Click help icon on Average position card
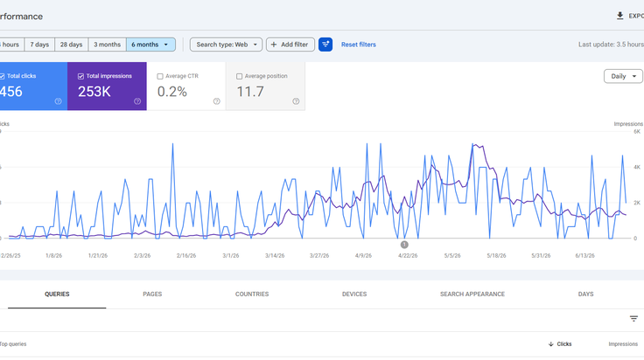The image size is (644, 360). [x=296, y=101]
